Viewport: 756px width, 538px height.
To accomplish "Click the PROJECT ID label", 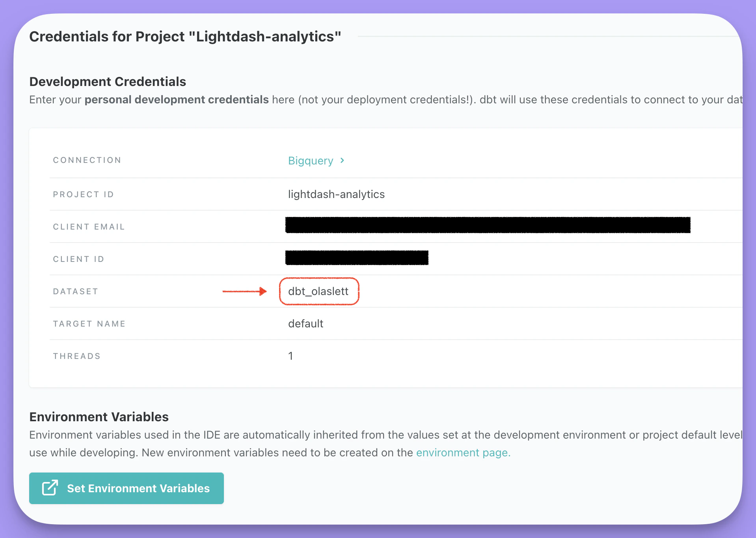I will tap(84, 194).
